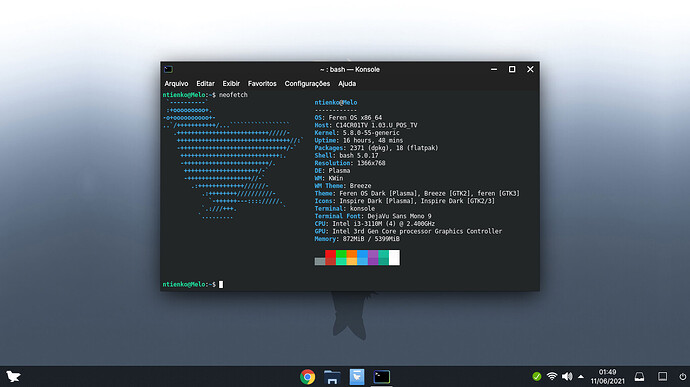Image resolution: width=690 pixels, height=387 pixels.
Task: Open the Wi-Fi network tray icon
Action: tap(552, 376)
